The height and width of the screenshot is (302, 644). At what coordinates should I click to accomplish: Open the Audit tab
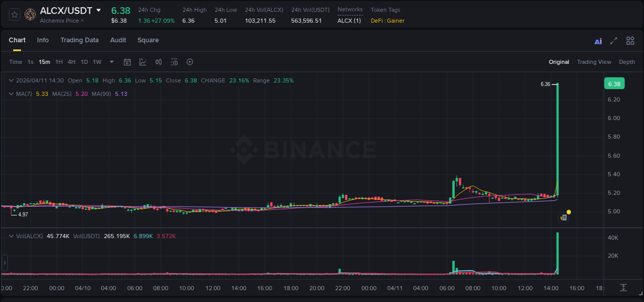pyautogui.click(x=118, y=40)
